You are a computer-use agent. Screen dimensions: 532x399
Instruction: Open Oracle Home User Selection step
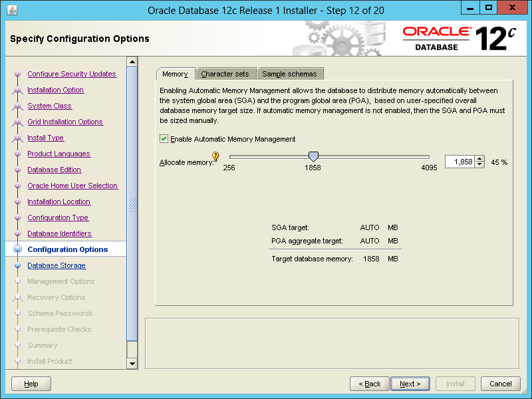(72, 186)
